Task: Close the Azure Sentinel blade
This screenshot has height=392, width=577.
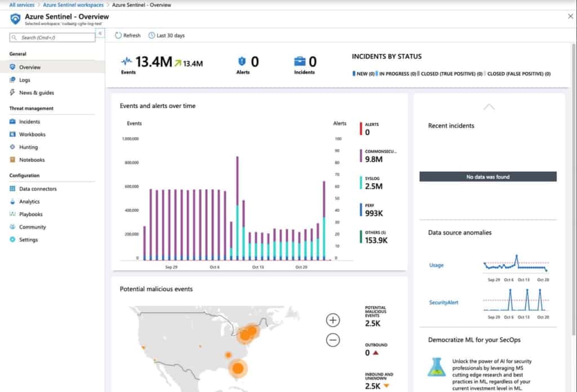Action: click(570, 16)
